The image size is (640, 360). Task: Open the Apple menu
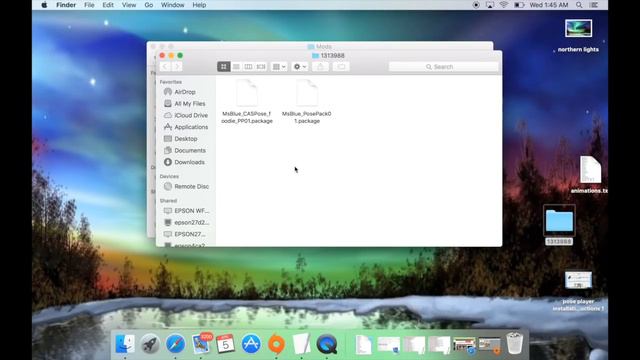44,5
